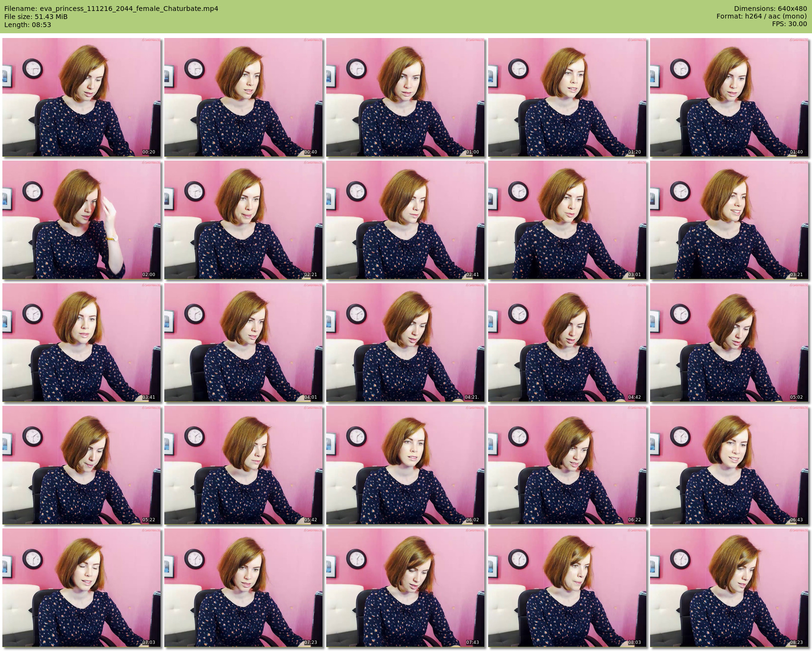812x651 pixels.
Task: Click the frame captured at 06:43
Action: click(x=729, y=465)
